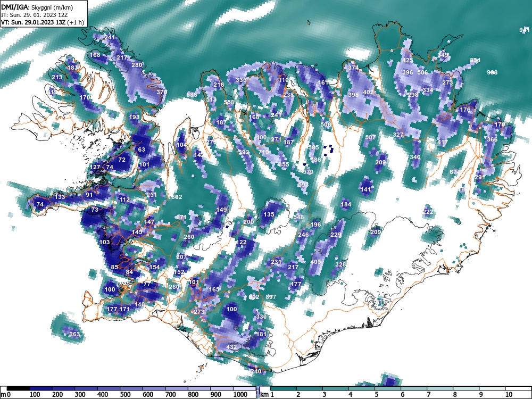Click the visibility value '327'
Screen dimensions: 532x399
coord(398,135)
